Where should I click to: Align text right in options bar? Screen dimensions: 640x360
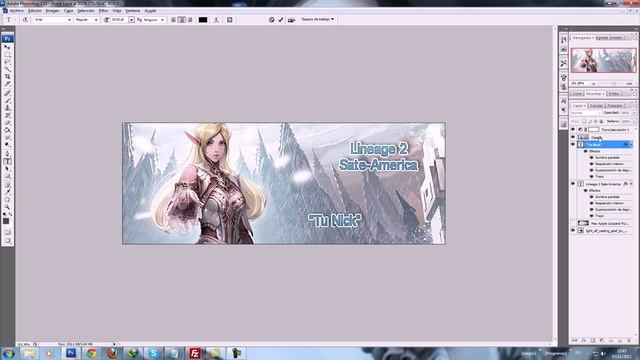(190, 20)
